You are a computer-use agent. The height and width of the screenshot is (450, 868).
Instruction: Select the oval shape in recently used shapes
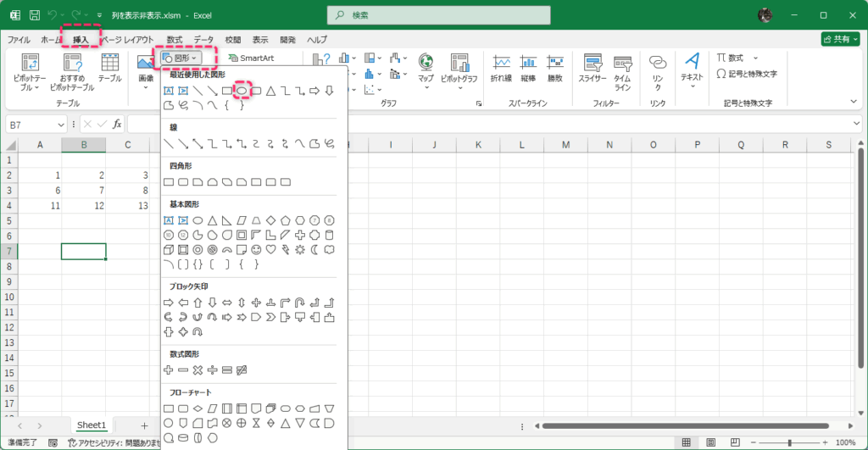point(241,91)
